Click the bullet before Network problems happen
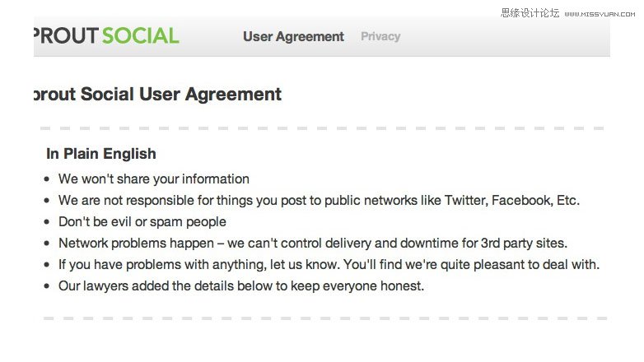Screen dimensions: 644x362 pyautogui.click(x=47, y=243)
